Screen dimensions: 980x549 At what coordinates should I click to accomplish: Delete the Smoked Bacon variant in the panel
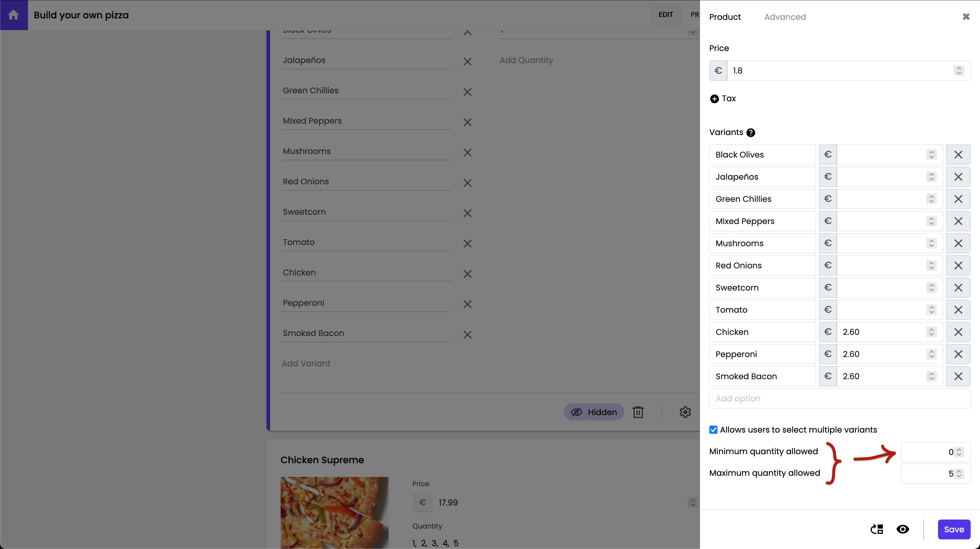[x=958, y=376]
